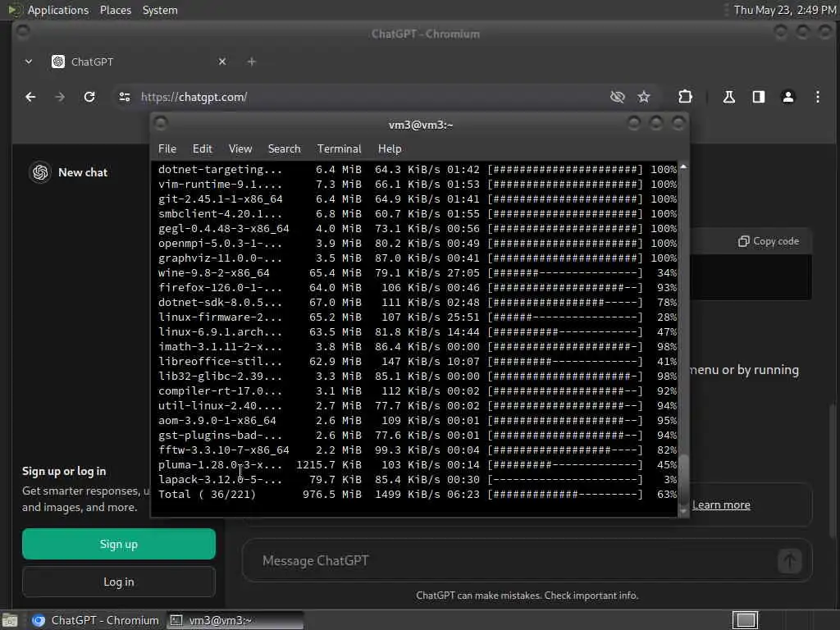Click the lapack-3.12.0-5 download line
Viewport: 840px width, 630px height.
pos(418,479)
